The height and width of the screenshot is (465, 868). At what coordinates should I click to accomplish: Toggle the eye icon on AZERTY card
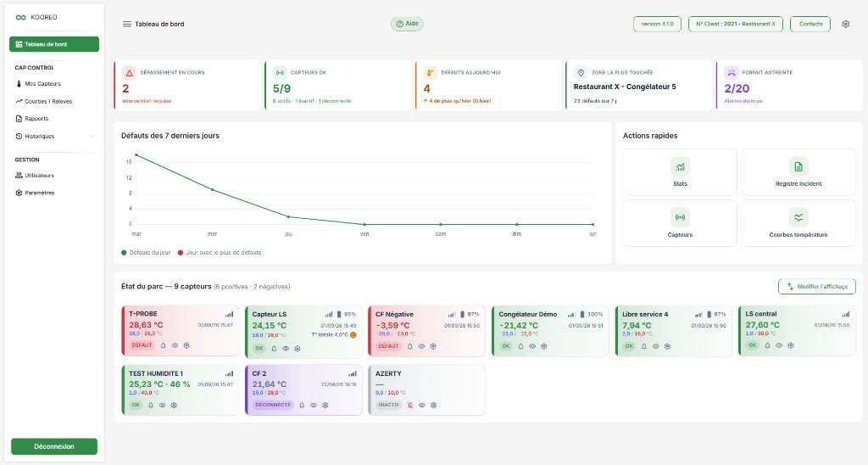[422, 405]
